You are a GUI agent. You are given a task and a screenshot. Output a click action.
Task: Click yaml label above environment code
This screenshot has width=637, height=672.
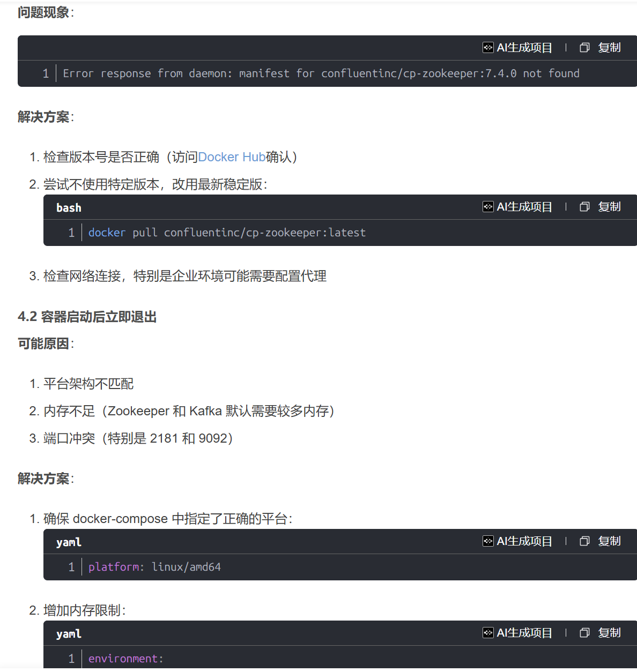[x=69, y=634]
